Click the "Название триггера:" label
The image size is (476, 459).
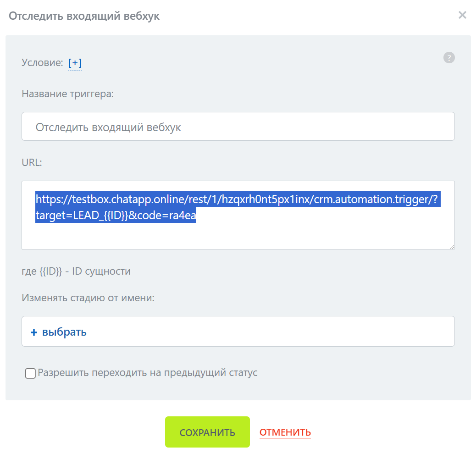click(x=67, y=94)
